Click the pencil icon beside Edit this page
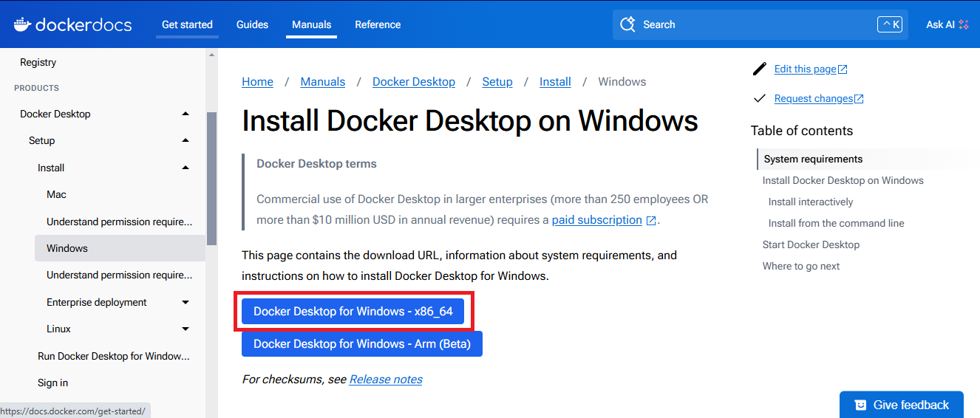Screen dimensions: 980x418 [x=760, y=69]
